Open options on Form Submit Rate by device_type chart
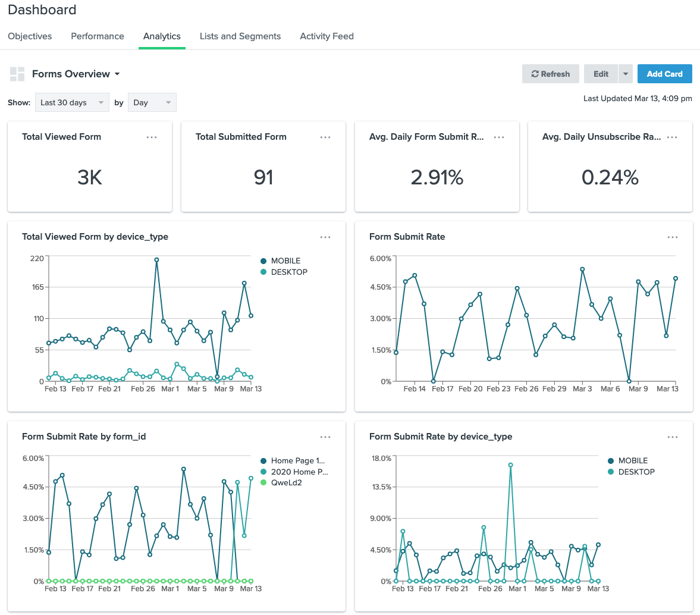The width and height of the screenshot is (700, 615). tap(673, 437)
